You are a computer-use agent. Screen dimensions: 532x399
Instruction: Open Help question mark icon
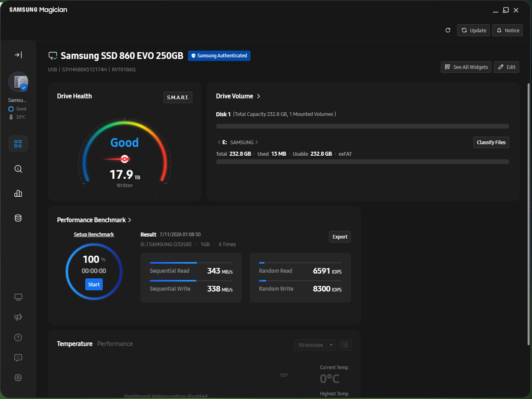click(18, 338)
